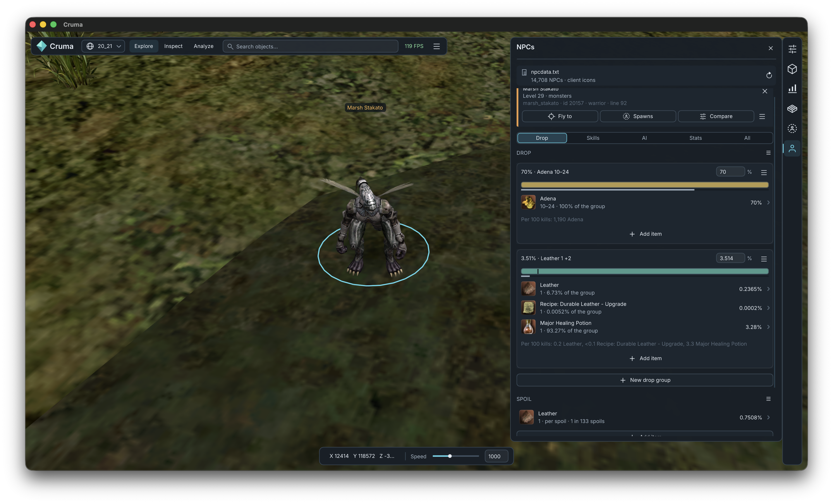Select the Drop tab
The image size is (833, 504).
[x=542, y=138]
